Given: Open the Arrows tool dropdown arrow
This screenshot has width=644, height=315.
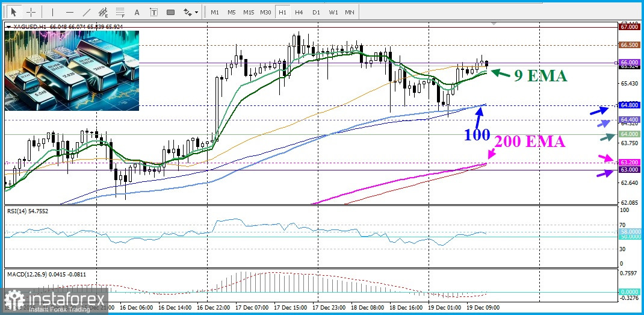Looking at the screenshot, I should click(x=197, y=12).
